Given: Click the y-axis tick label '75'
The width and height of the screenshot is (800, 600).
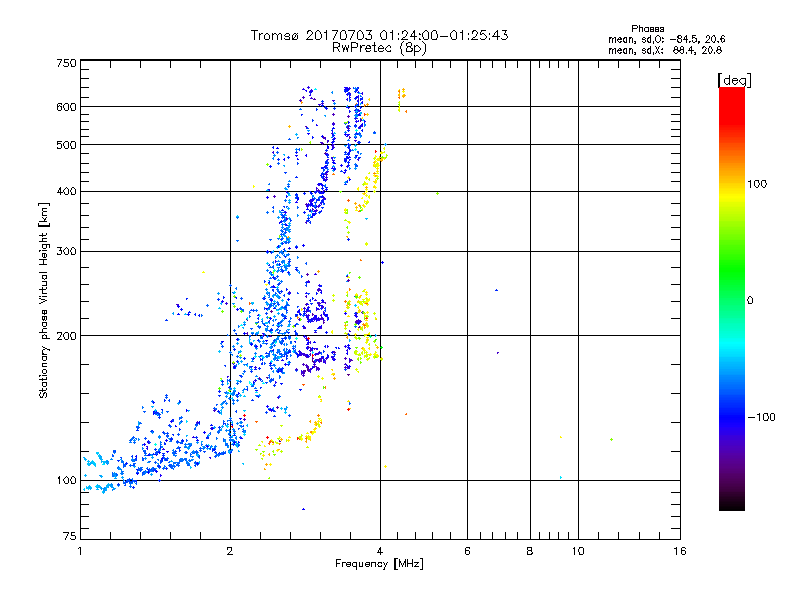Looking at the screenshot, I should [70, 536].
